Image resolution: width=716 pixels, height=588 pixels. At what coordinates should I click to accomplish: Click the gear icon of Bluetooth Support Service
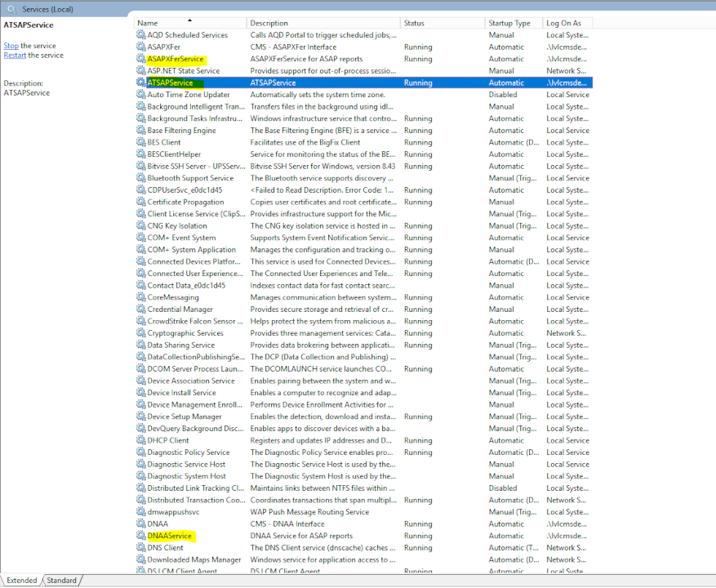[x=140, y=177]
